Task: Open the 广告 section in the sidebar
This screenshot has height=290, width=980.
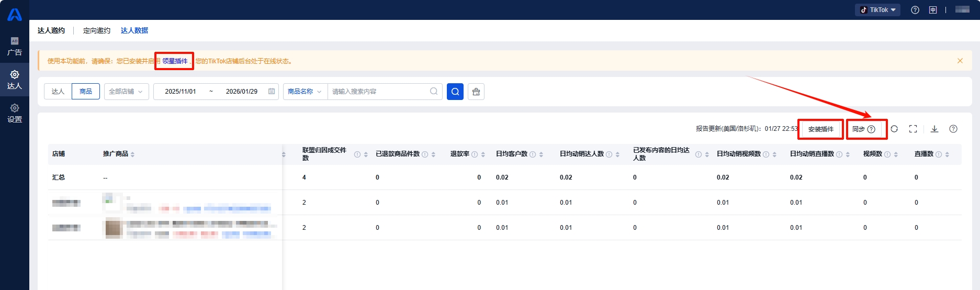Action: tap(15, 46)
